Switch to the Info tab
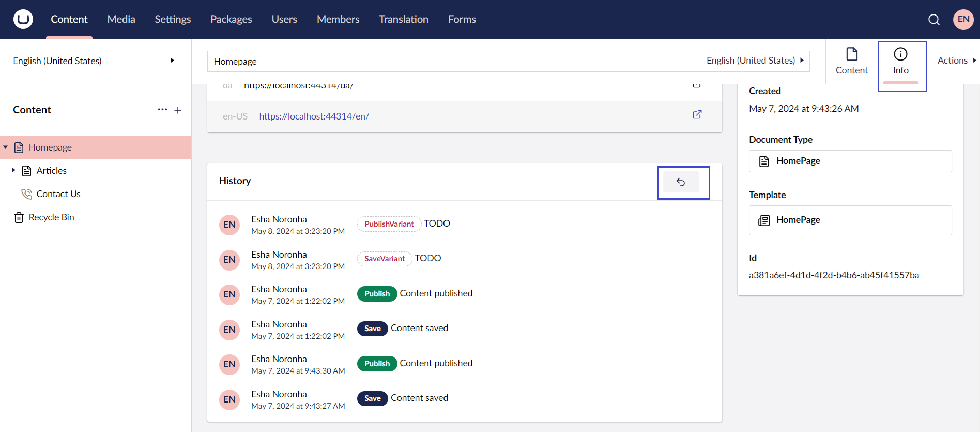Viewport: 980px width, 432px height. coord(900,62)
